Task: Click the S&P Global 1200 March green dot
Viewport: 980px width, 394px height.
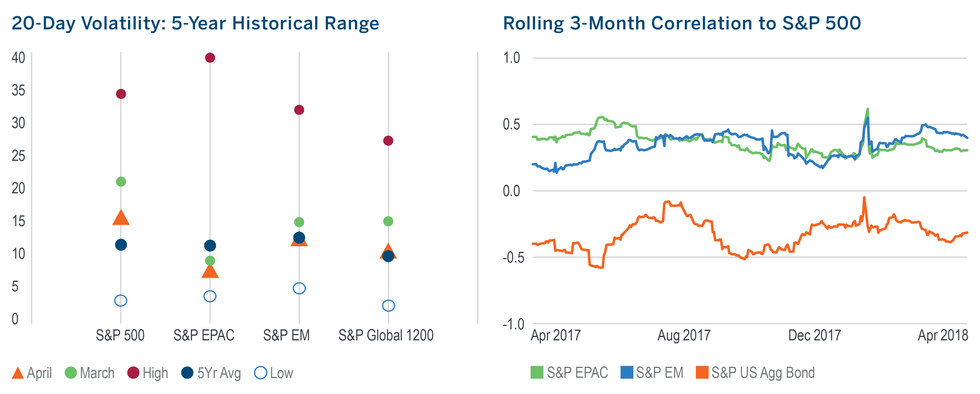Action: [388, 221]
